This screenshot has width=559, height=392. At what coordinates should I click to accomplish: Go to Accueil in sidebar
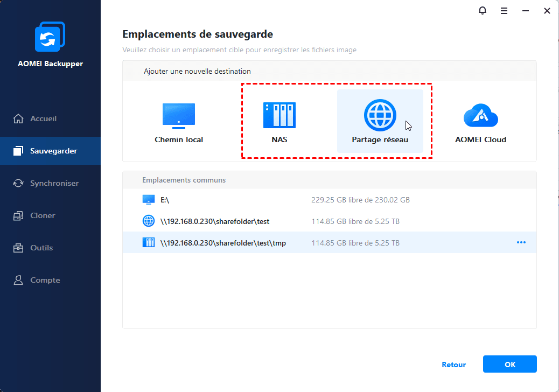pyautogui.click(x=50, y=118)
